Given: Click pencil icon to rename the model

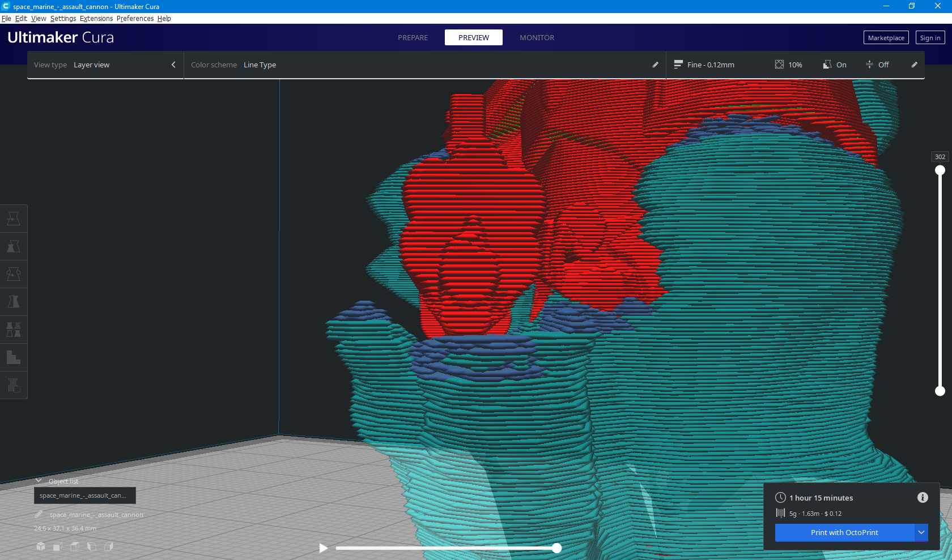Looking at the screenshot, I should [39, 514].
